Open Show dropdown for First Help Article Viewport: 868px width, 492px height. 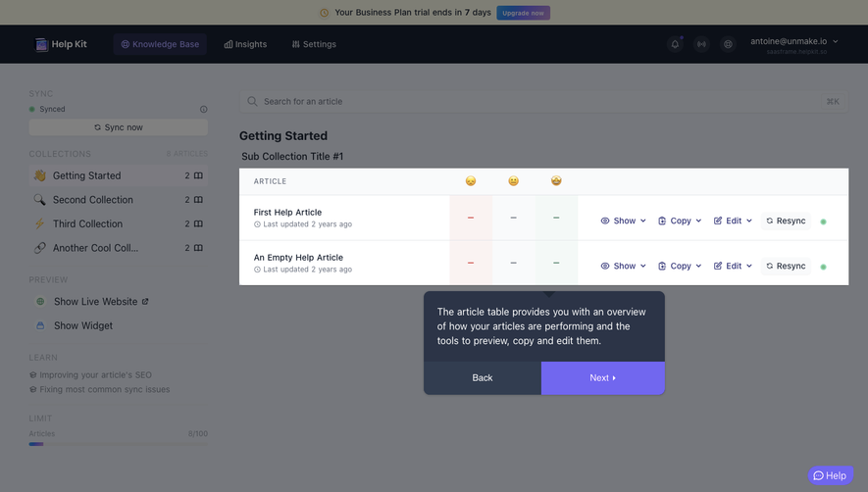pos(624,221)
